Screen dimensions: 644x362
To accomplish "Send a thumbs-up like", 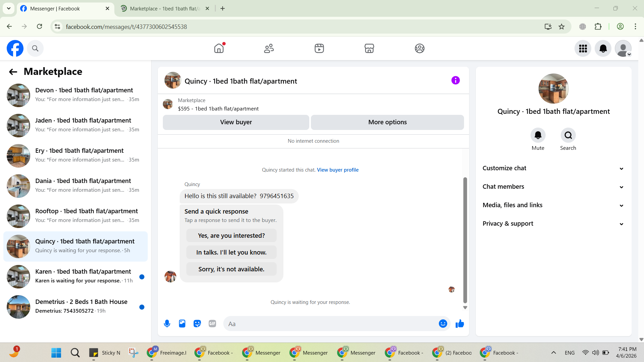I will click(460, 324).
